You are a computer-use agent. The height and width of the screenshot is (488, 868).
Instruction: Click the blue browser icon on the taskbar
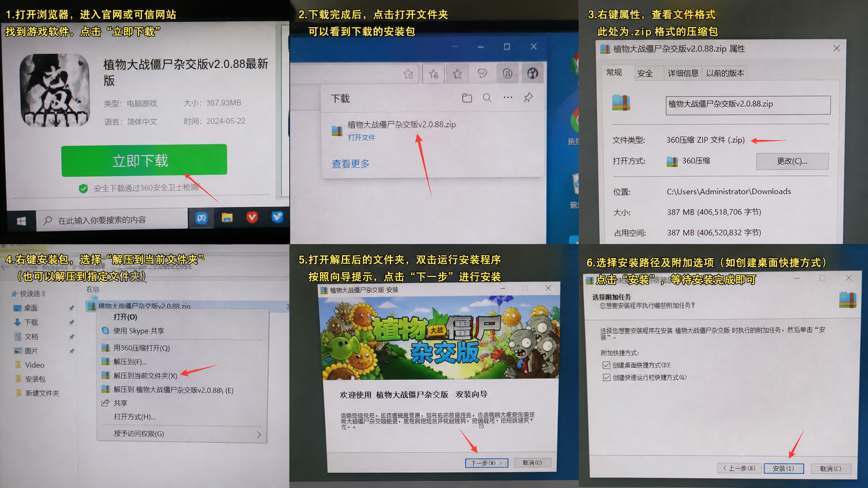point(202,218)
